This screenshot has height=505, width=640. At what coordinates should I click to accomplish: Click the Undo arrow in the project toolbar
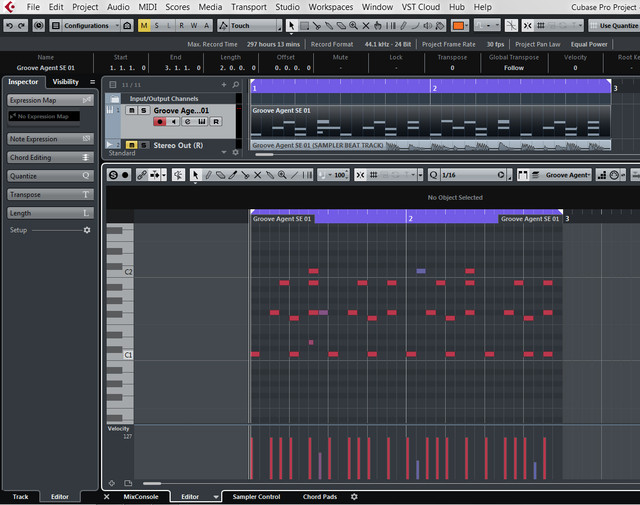pos(9,26)
